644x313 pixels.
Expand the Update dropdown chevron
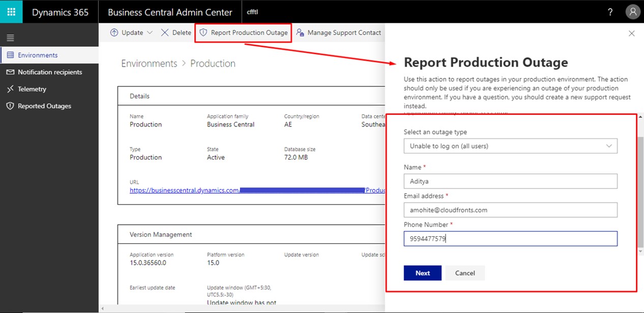coord(150,33)
